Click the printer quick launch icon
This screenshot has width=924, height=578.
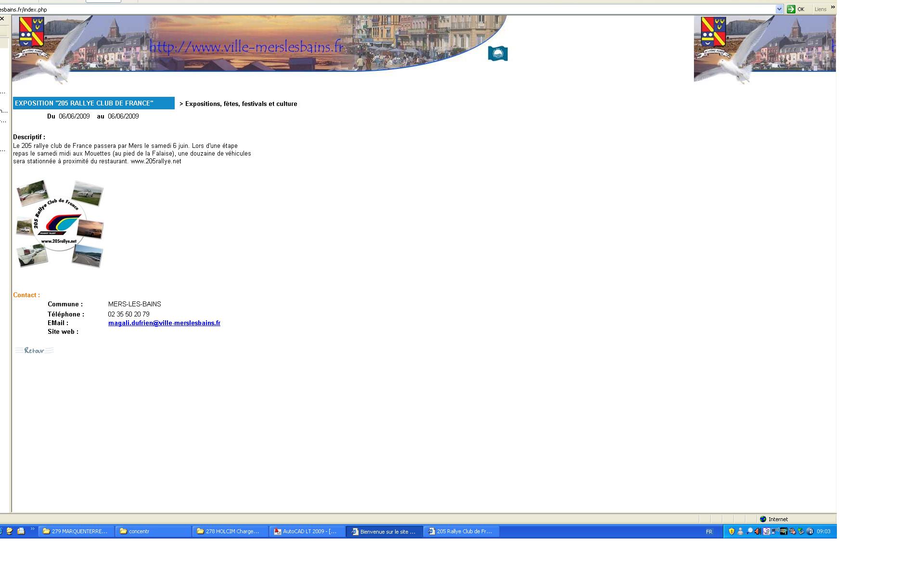click(21, 531)
